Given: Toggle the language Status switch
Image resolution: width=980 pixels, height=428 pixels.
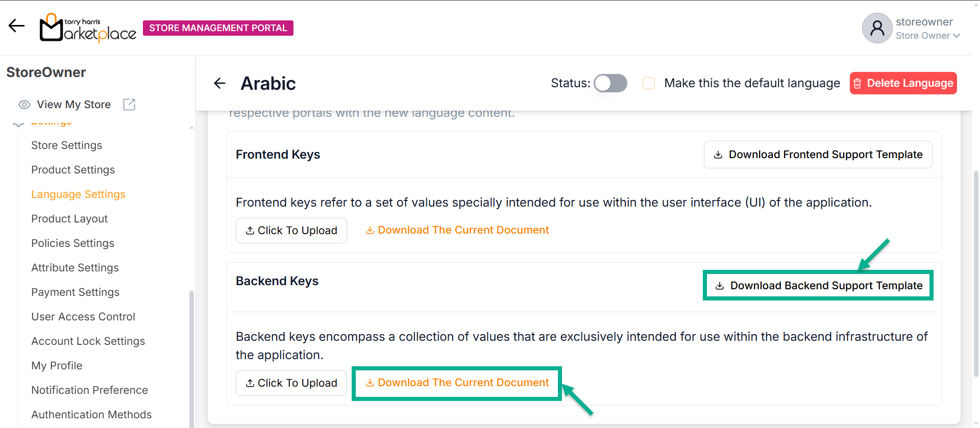Looking at the screenshot, I should point(610,83).
